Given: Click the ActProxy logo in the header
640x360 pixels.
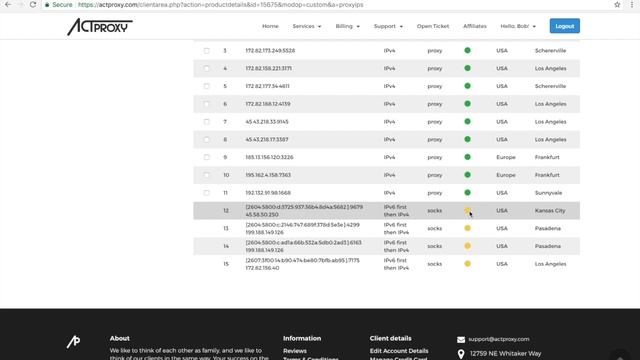Looking at the screenshot, I should click(100, 27).
